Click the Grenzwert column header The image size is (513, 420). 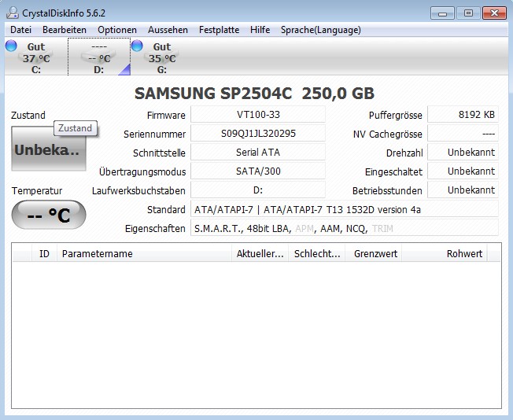[374, 253]
